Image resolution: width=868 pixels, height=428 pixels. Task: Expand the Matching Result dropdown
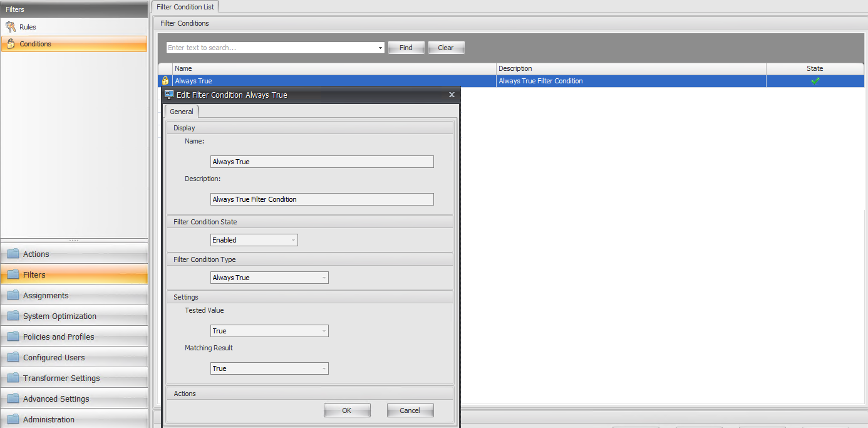324,368
